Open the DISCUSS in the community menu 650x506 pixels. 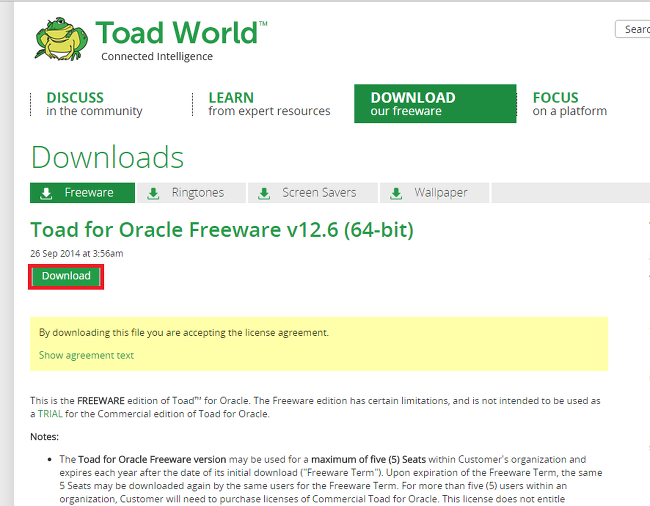(94, 104)
